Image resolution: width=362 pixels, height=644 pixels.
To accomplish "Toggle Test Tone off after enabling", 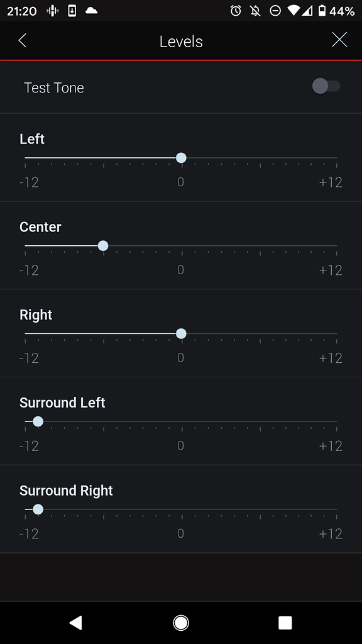I will pyautogui.click(x=326, y=86).
